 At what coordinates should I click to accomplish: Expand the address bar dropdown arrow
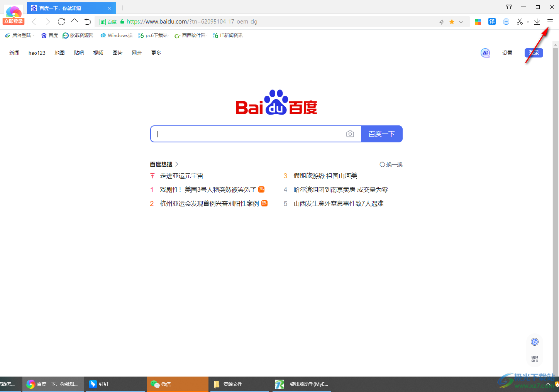461,22
